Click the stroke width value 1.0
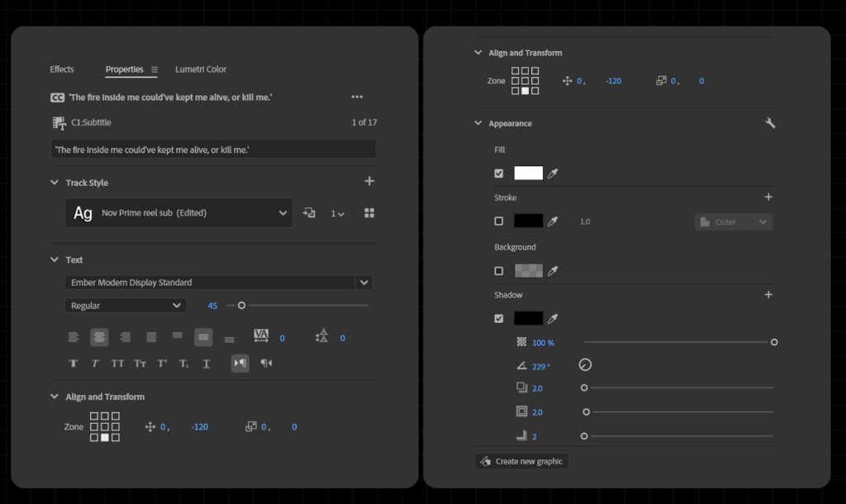The width and height of the screenshot is (846, 504). (x=585, y=221)
